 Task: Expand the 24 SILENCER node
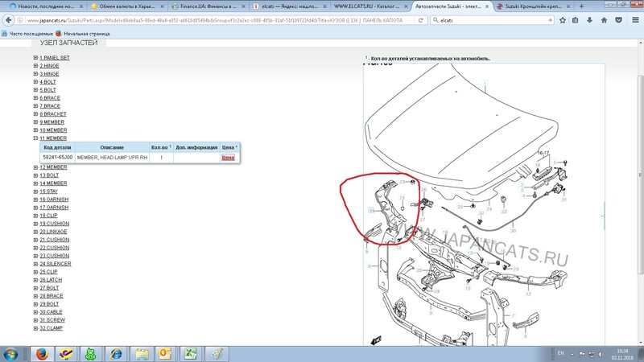[x=35, y=264]
